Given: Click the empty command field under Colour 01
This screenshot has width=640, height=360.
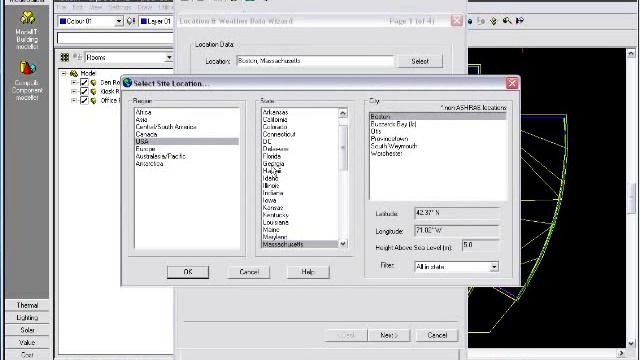Looking at the screenshot, I should point(115,38).
